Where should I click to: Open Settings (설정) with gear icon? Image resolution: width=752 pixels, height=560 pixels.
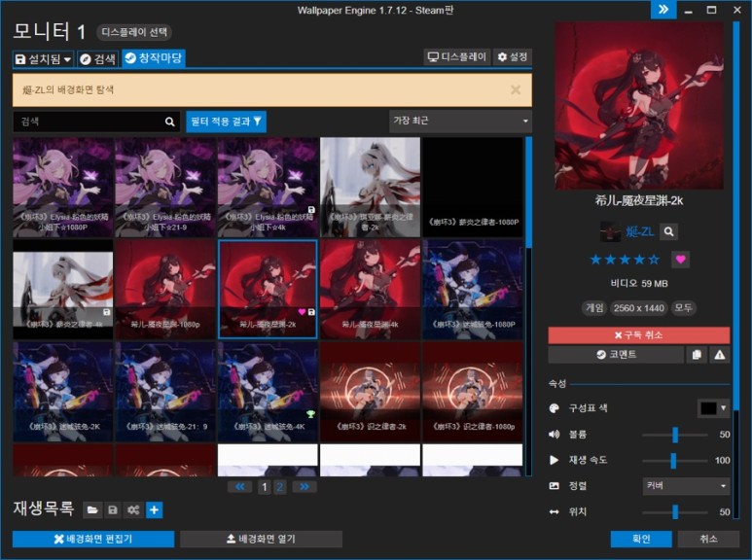pos(513,57)
